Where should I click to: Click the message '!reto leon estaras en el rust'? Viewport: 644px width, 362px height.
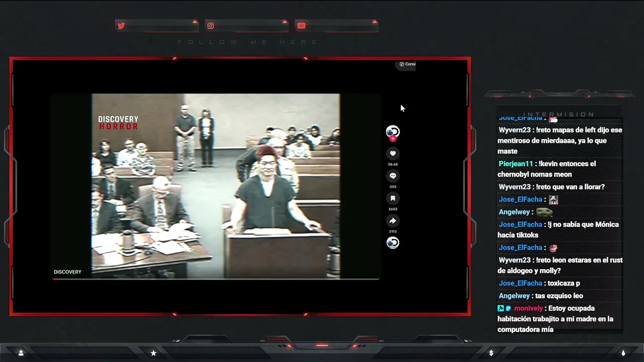(560, 265)
